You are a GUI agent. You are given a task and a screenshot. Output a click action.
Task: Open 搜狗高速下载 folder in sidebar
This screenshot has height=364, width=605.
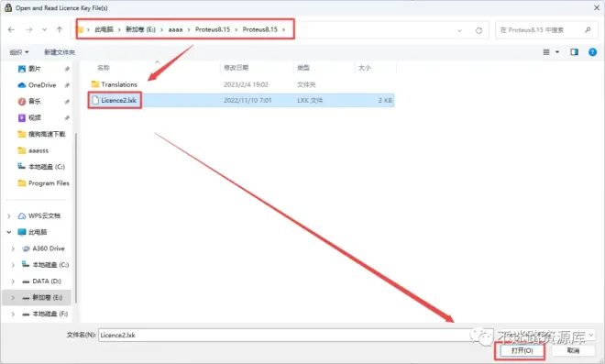point(47,134)
